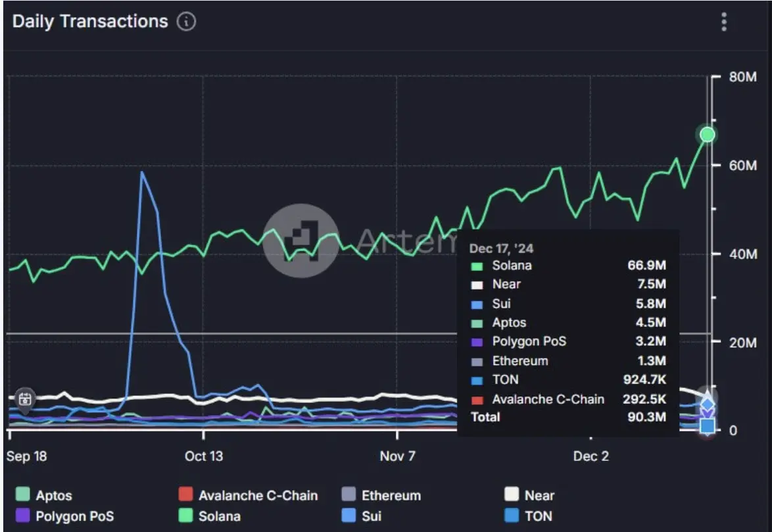
Task: Click the TON blue square end marker
Action: point(707,425)
